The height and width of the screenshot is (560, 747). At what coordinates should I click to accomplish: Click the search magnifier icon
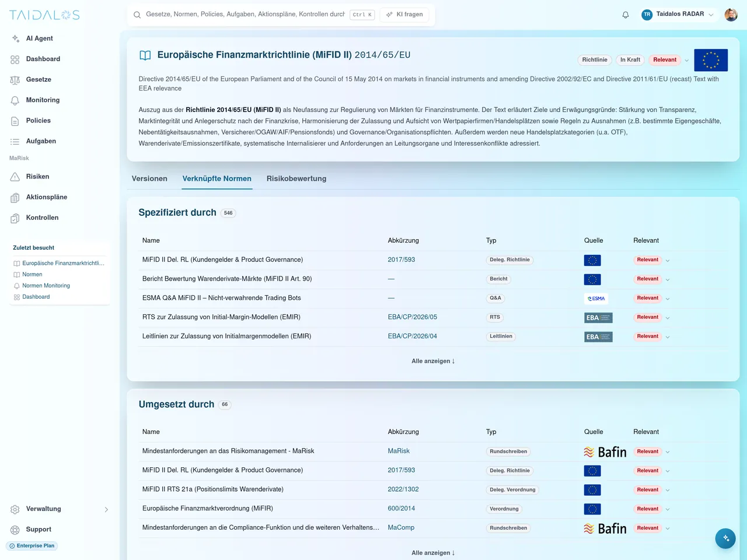(x=137, y=15)
